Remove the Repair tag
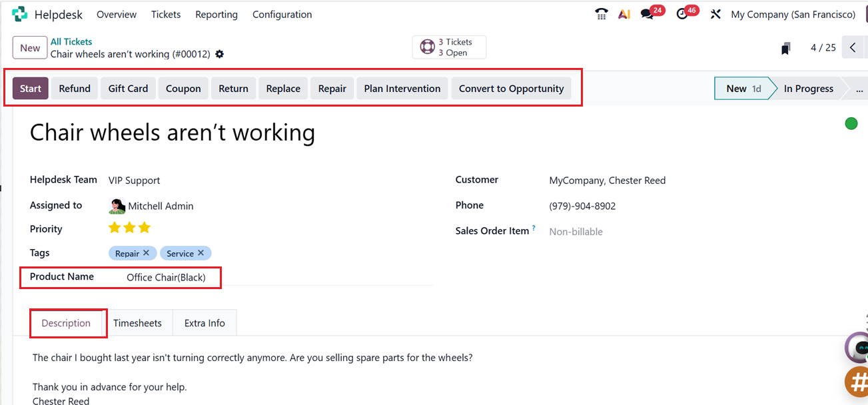Image resolution: width=868 pixels, height=405 pixels. tap(147, 252)
